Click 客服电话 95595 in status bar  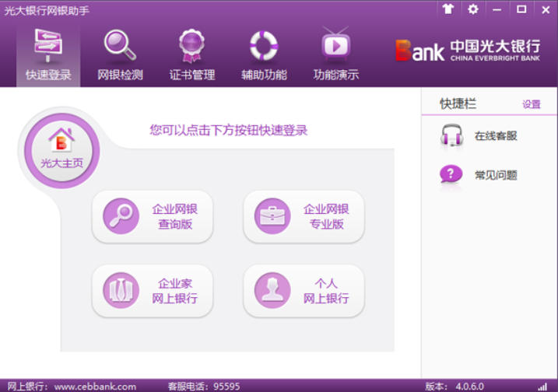pyautogui.click(x=204, y=387)
